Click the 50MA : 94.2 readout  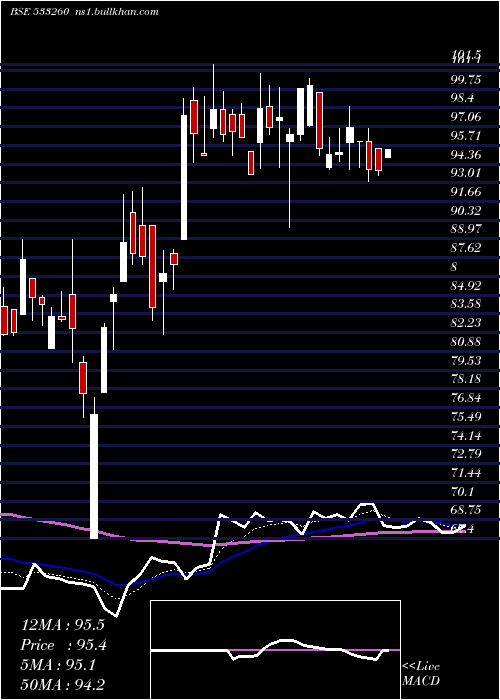pyautogui.click(x=63, y=684)
